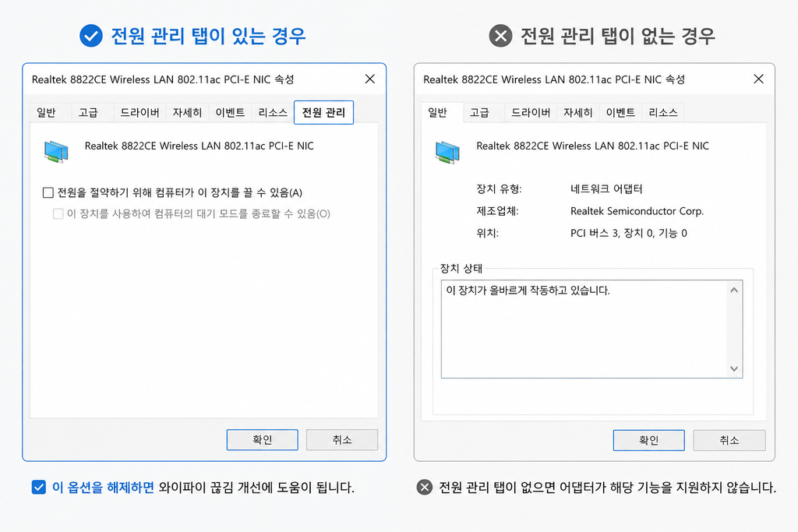Screen dimensions: 798x532
Task: Click '제조업체:' label
Action: (497, 211)
